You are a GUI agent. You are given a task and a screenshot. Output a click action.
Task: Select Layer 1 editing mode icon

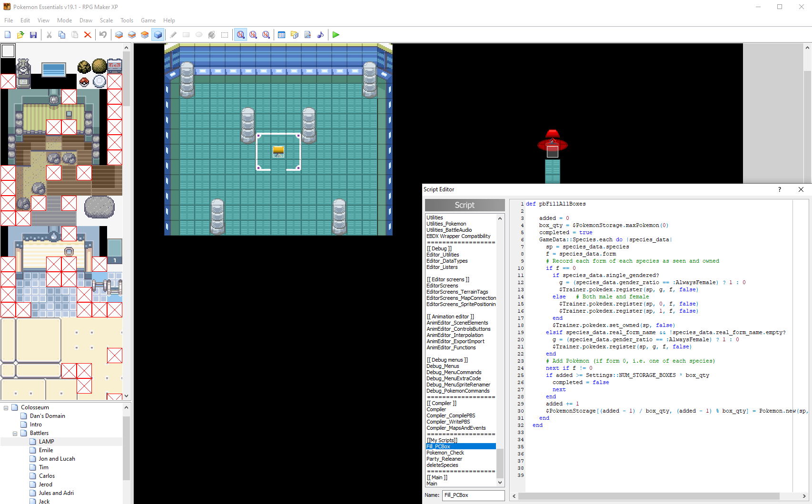(x=119, y=35)
